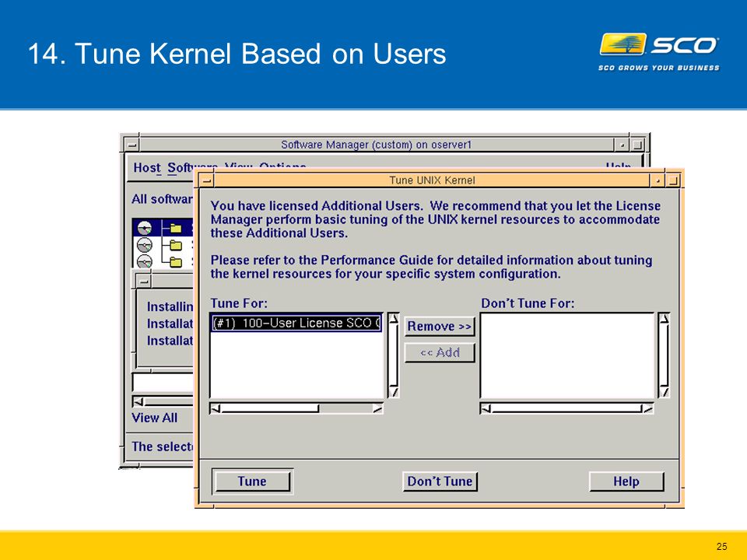Click the Remove >> button
This screenshot has width=747, height=560.
(439, 327)
